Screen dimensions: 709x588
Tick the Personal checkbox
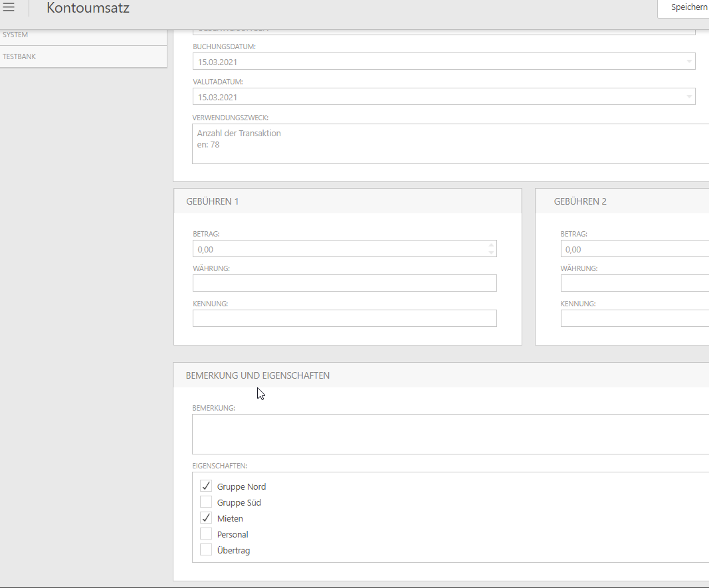coord(206,534)
